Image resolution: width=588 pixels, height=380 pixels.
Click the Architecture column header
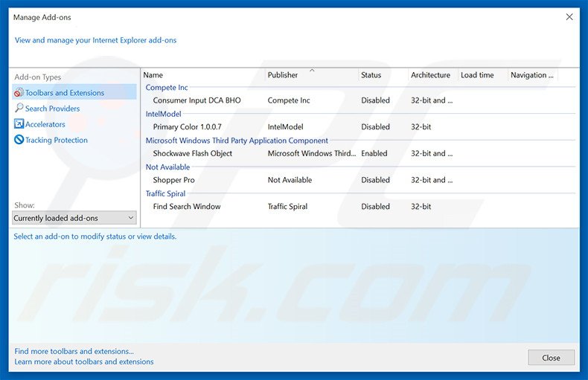430,75
